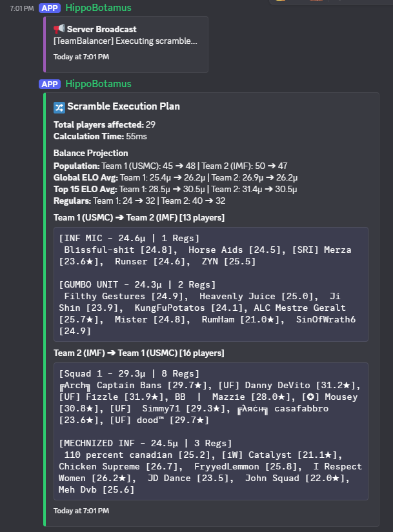The image size is (393, 532).
Task: Click the first APP badge next to HippoBotamus
Action: pos(50,8)
